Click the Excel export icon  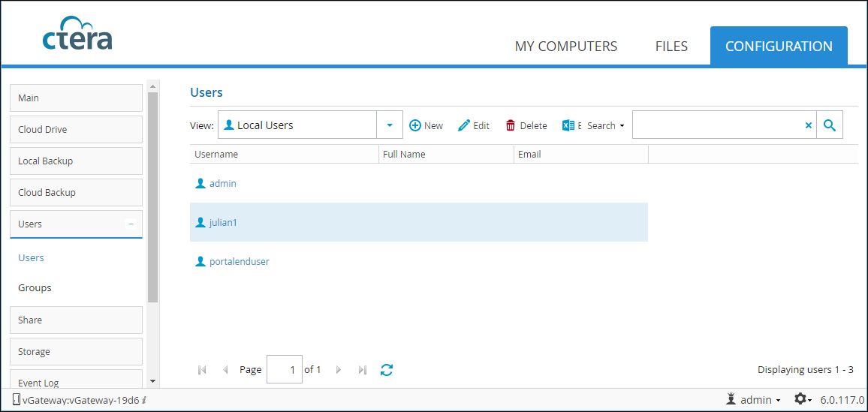click(568, 125)
